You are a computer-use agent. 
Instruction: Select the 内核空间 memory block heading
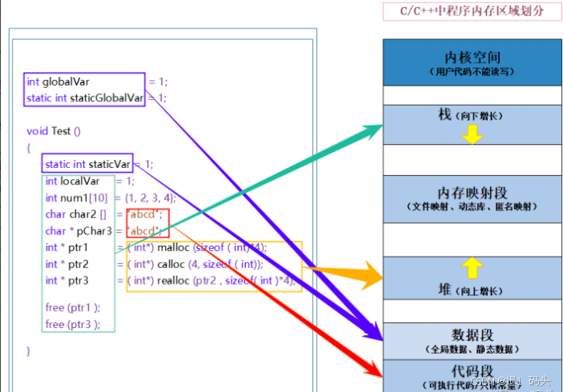[x=473, y=58]
